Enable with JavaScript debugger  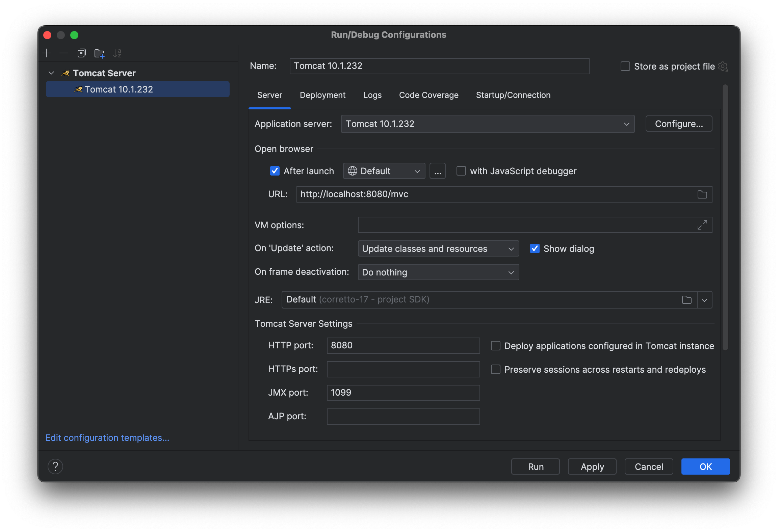pos(461,171)
